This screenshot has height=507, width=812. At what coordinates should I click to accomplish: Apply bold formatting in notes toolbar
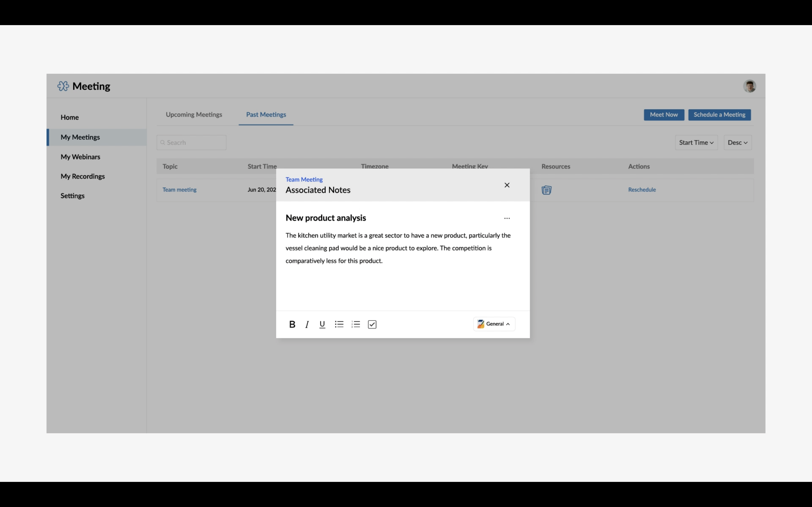click(x=292, y=324)
